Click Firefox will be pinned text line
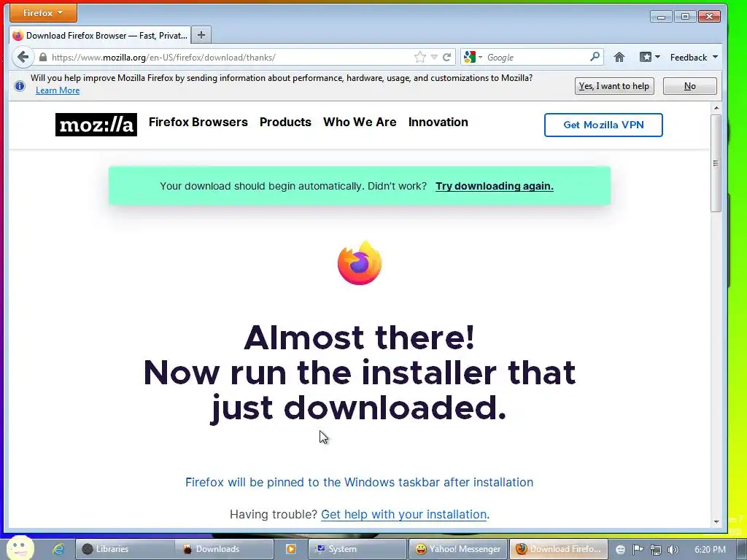Screen dimensions: 747x560 tap(359, 482)
